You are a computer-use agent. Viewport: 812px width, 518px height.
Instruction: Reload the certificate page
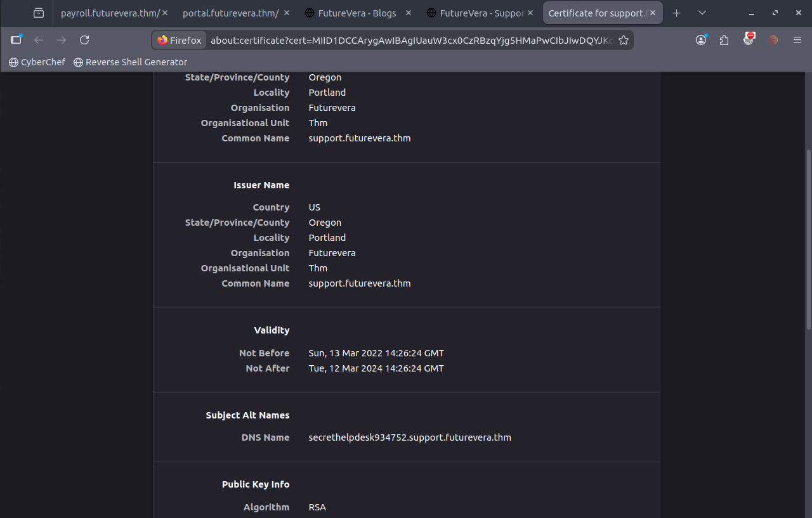click(x=84, y=40)
